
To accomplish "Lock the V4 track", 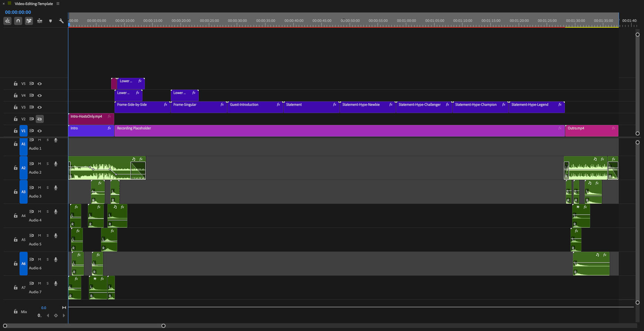I will [16, 96].
